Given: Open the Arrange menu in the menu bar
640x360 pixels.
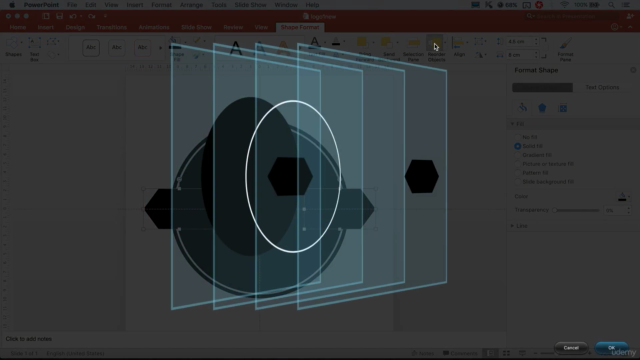Looking at the screenshot, I should point(191,5).
